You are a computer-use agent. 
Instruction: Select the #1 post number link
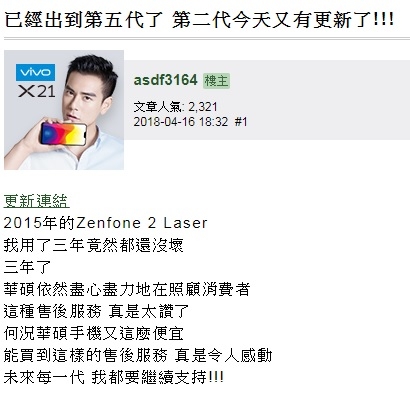tap(241, 122)
